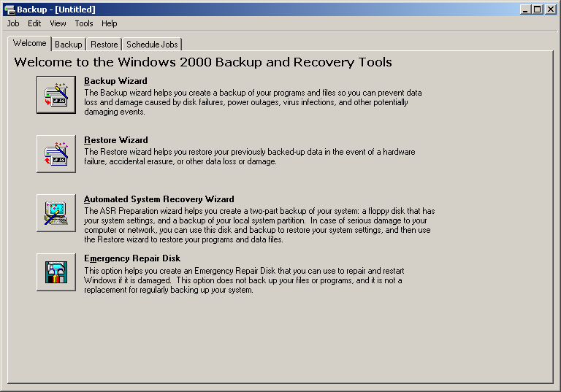Open the Job menu
The height and width of the screenshot is (392, 561).
point(13,23)
